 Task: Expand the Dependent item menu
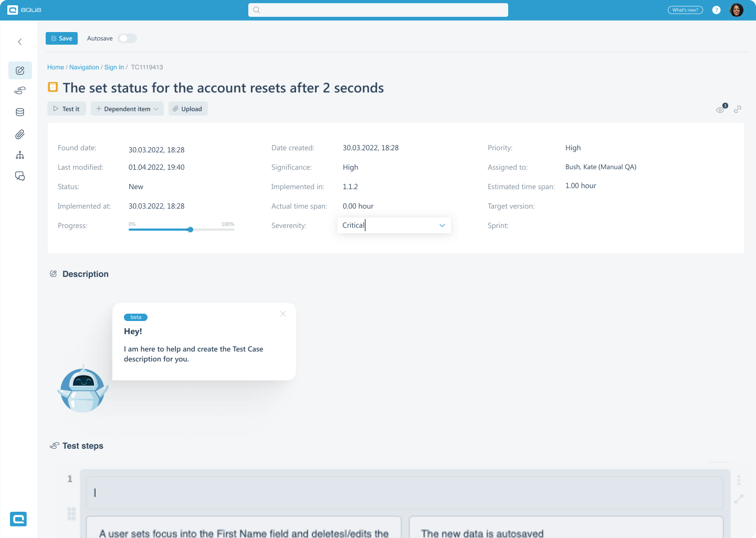point(127,108)
